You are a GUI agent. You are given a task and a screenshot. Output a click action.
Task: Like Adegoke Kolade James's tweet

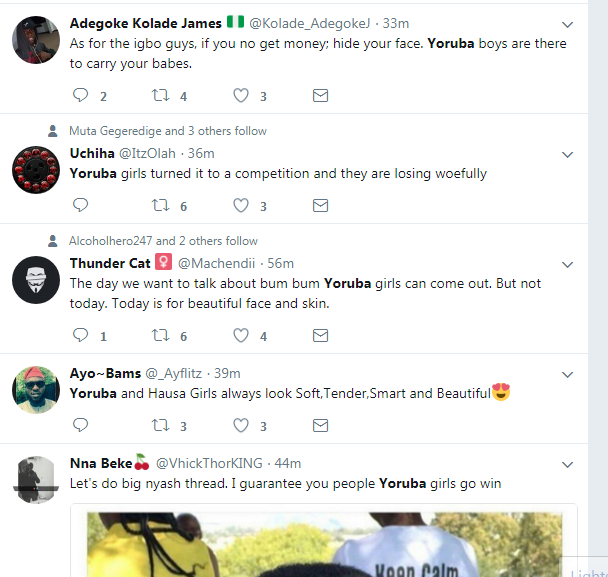(x=241, y=96)
